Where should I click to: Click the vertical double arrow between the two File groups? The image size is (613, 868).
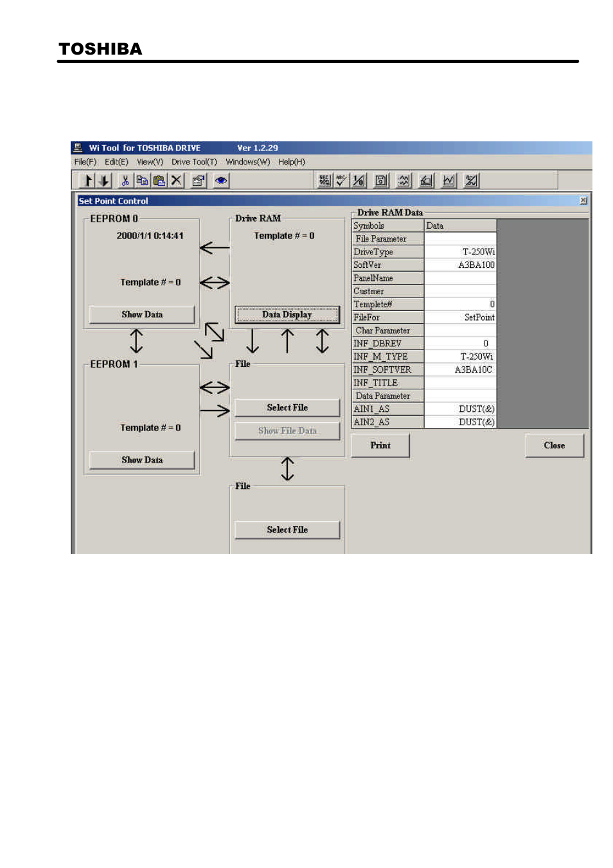(287, 468)
